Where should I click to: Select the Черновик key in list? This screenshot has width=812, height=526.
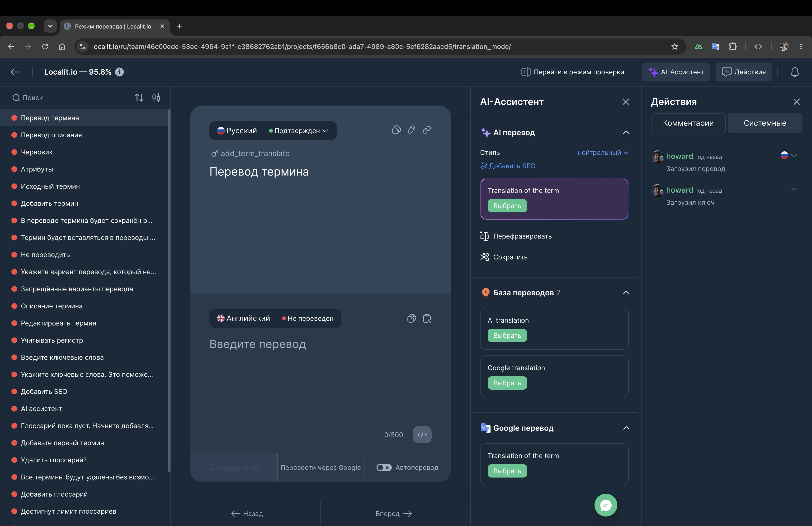pos(84,152)
